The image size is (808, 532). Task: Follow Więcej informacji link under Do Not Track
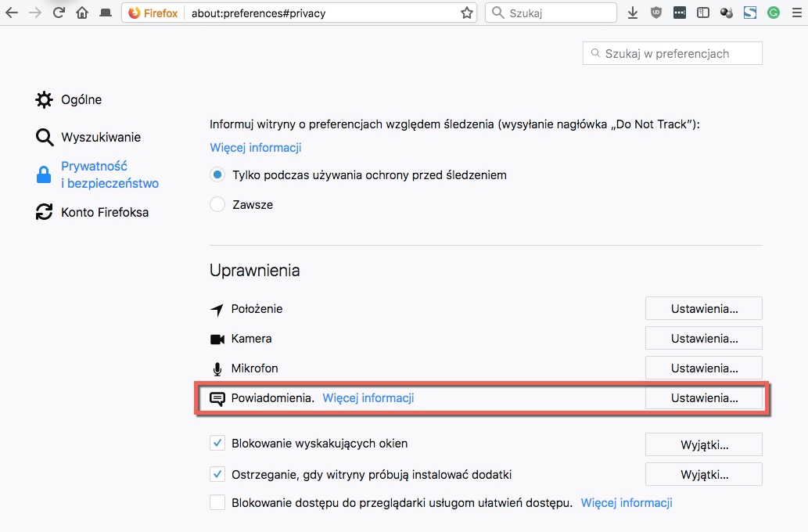[x=256, y=147]
